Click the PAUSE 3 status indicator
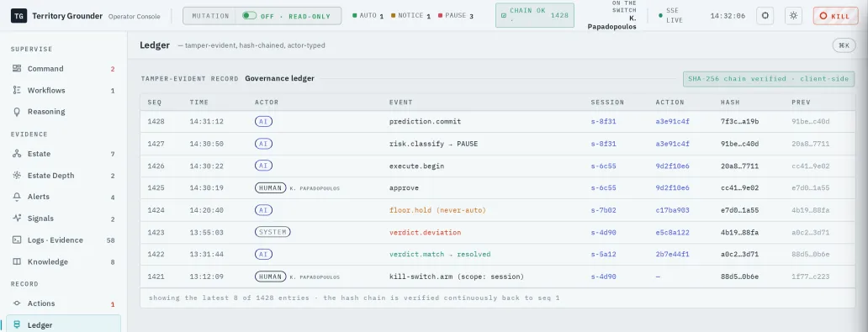This screenshot has width=868, height=332. click(456, 15)
